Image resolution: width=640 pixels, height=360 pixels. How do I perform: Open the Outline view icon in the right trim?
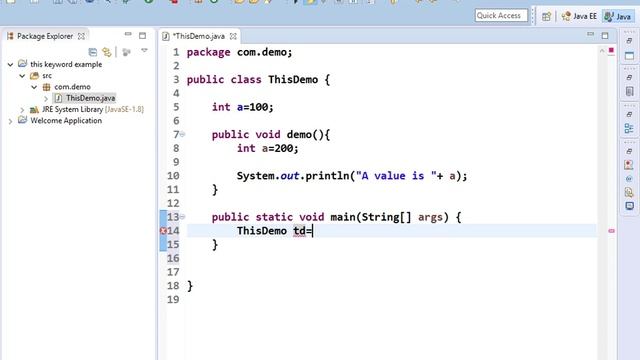click(629, 129)
